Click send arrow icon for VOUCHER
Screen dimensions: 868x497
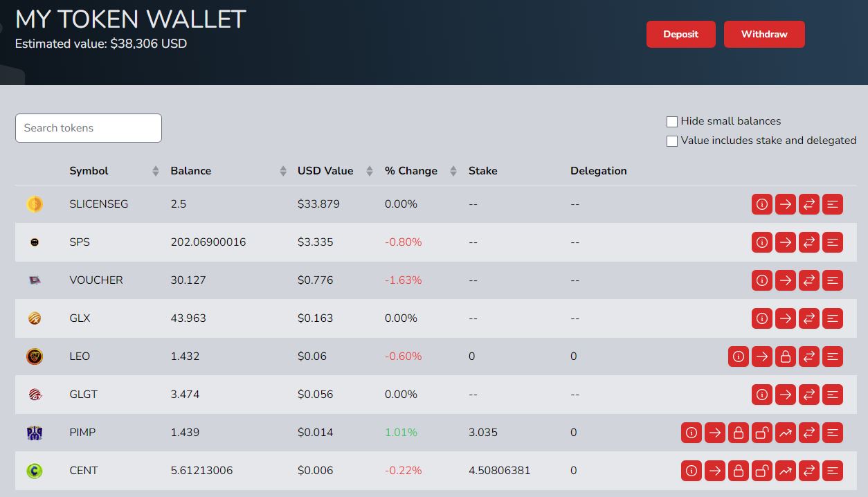[x=785, y=280]
